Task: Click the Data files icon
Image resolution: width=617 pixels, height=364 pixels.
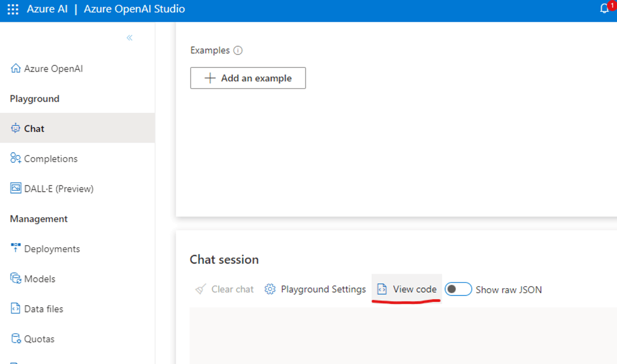Action: (15, 308)
